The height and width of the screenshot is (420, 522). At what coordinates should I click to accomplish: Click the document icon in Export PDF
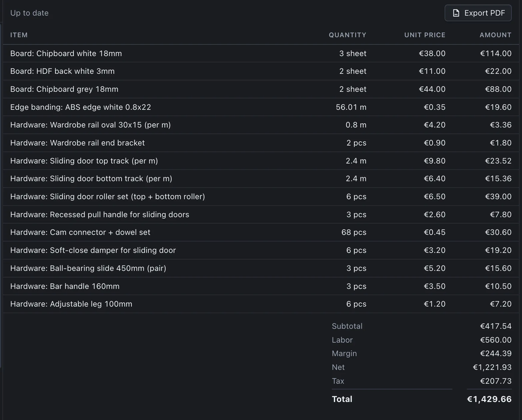click(456, 13)
